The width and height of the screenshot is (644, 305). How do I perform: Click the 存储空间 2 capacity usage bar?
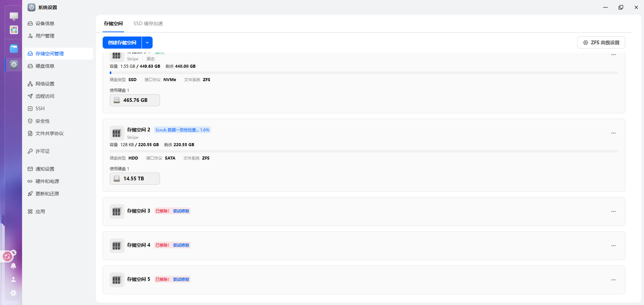[x=364, y=151]
